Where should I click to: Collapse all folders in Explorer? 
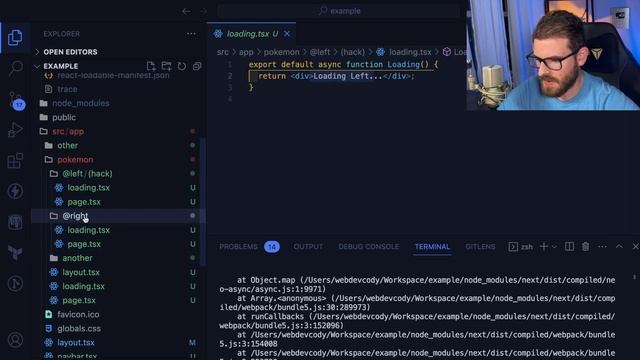[197, 66]
